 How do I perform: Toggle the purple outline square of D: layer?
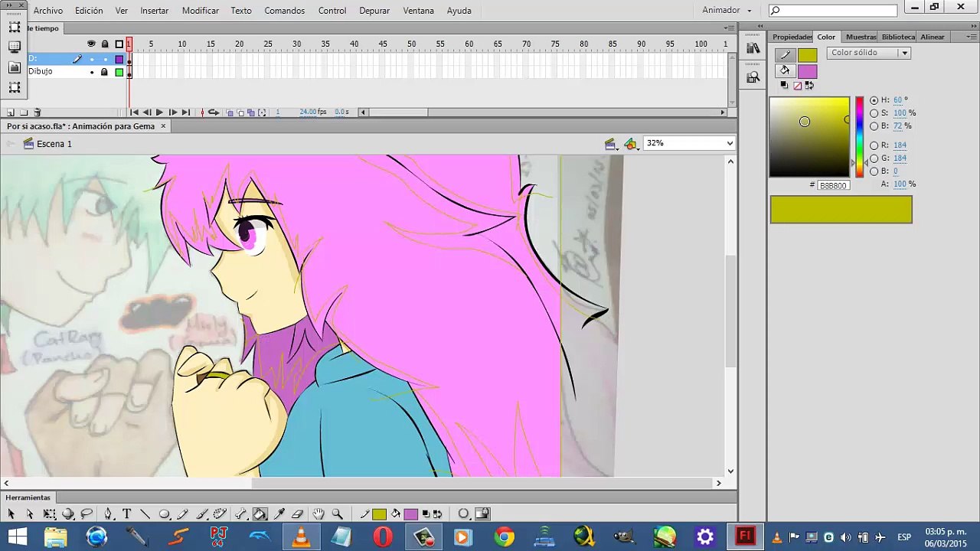tap(119, 59)
